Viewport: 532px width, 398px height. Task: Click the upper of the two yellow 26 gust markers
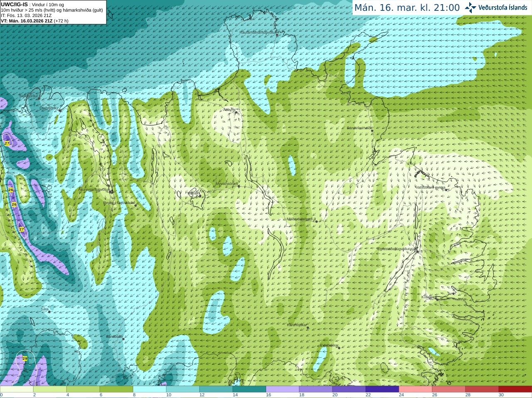[x=11, y=190]
